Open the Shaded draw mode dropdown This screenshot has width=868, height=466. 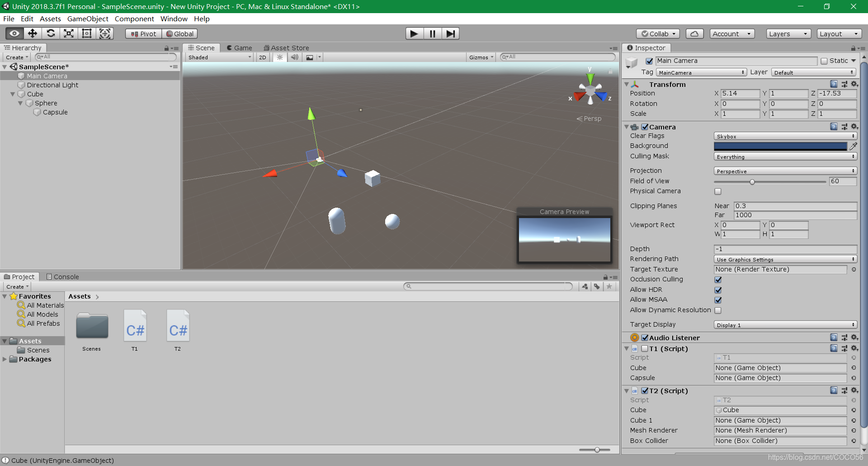(219, 57)
